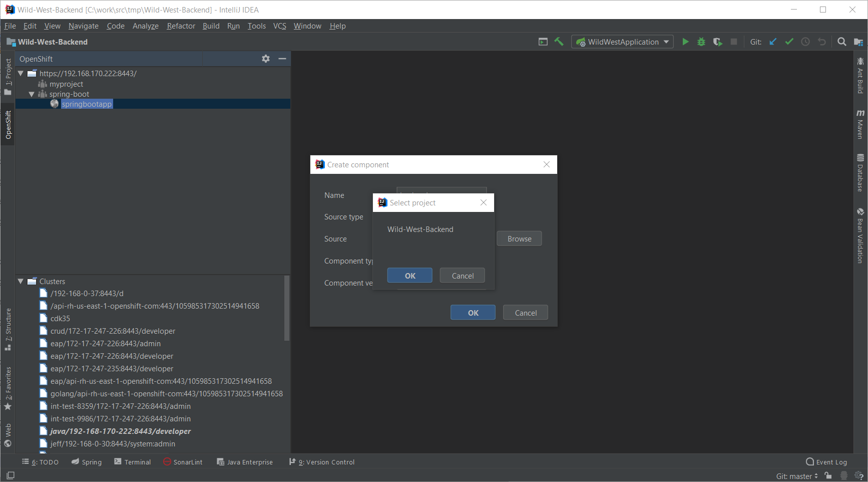Select Wild-West-Backend in project list
The width and height of the screenshot is (868, 482).
[x=420, y=229]
